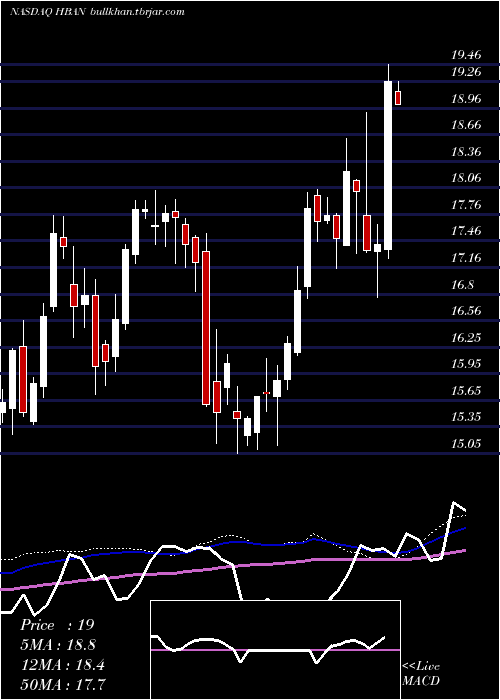
Task: Click the 15.65 price axis label
Action: point(466,391)
